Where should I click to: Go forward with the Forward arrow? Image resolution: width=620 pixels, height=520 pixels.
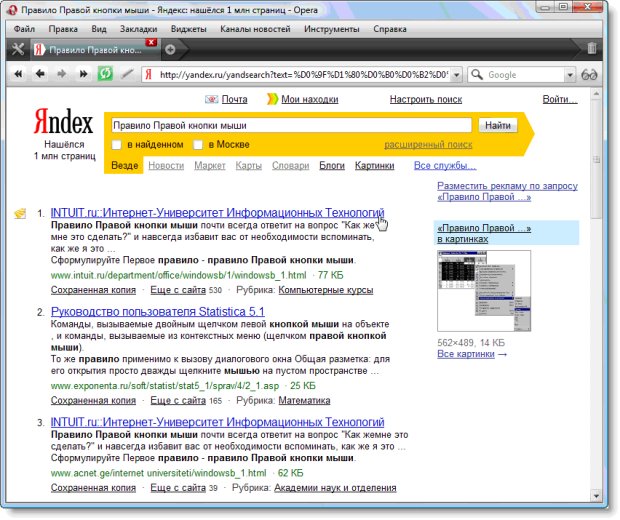(62, 74)
